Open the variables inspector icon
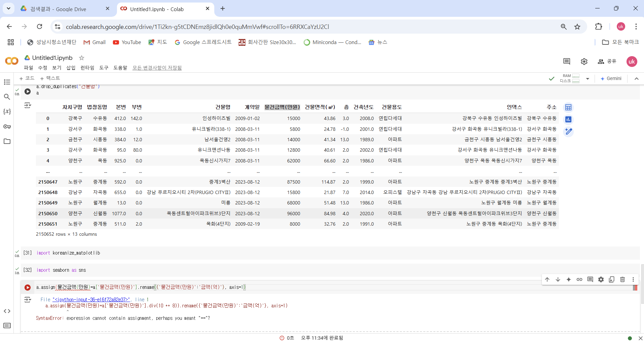The image size is (644, 341). click(7, 111)
